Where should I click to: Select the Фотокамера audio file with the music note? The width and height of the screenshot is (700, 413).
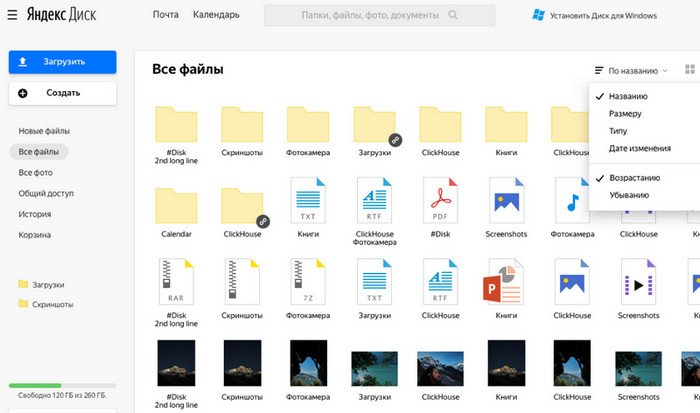tap(572, 200)
